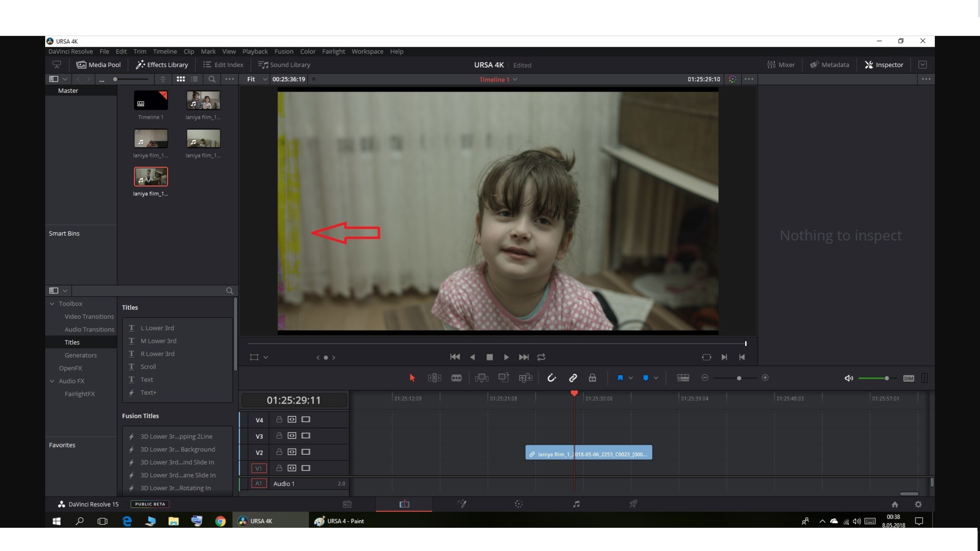
Task: Switch media pool to list view
Action: tap(194, 79)
